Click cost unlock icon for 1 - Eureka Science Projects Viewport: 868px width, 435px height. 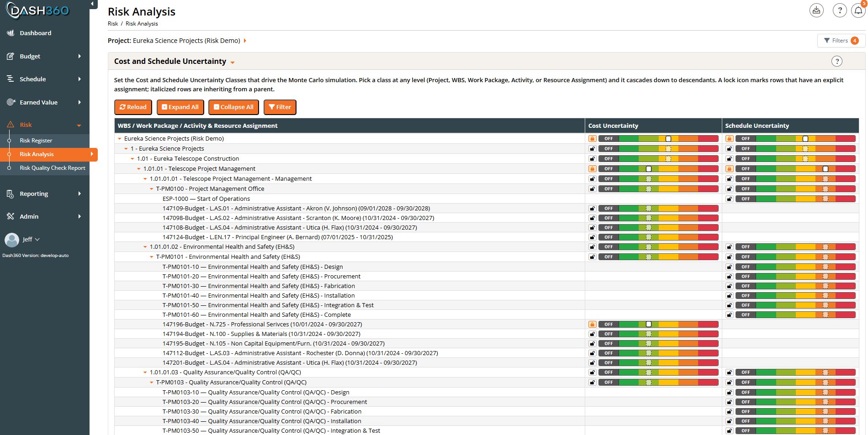pos(593,148)
